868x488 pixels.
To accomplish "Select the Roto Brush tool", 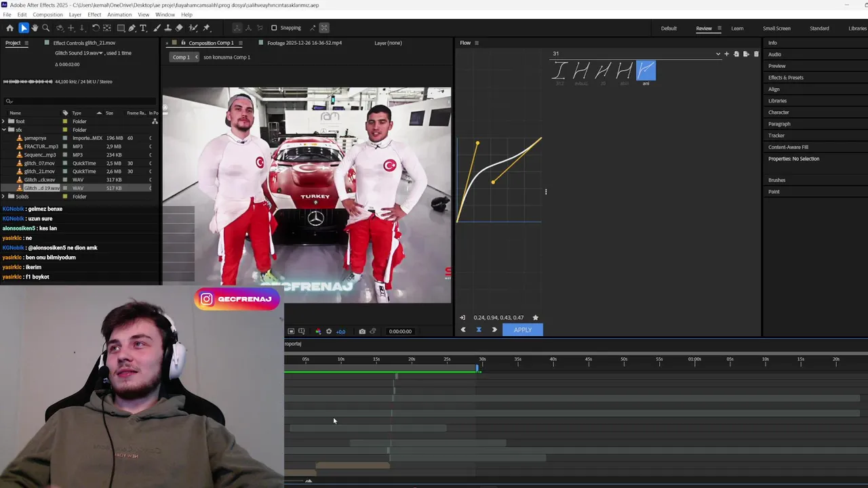I will 193,28.
